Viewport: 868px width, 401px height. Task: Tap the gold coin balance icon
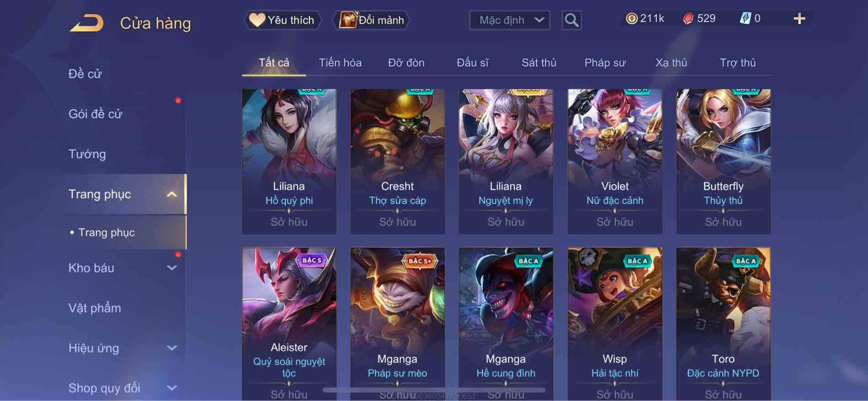pyautogui.click(x=631, y=19)
